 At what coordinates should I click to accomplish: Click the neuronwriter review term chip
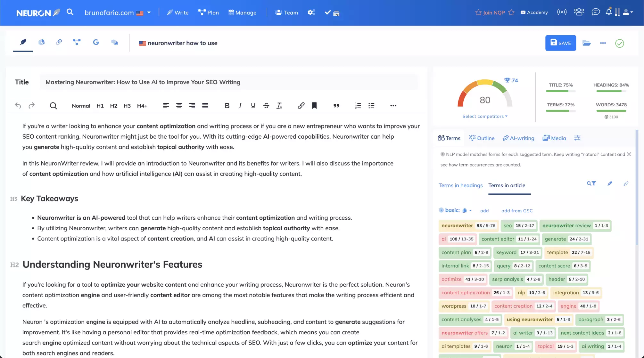coord(575,225)
